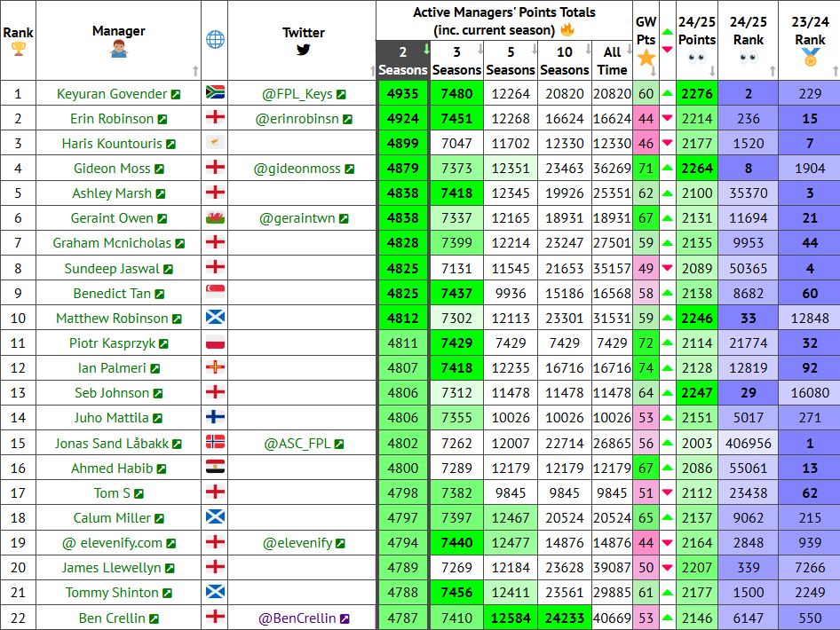Open @FPL_Keys Twitter link
Viewport: 840px width, 630px height.
point(303,94)
